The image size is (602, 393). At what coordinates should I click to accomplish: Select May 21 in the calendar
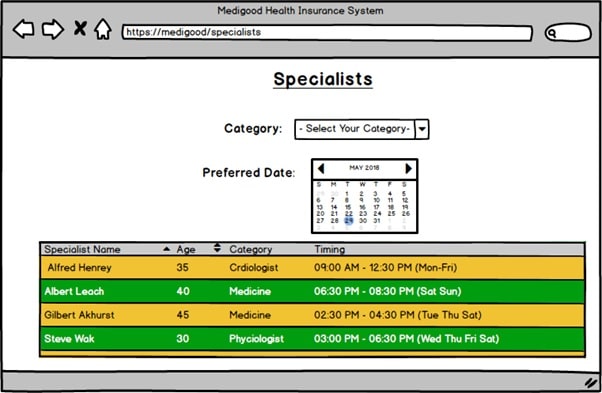334,214
